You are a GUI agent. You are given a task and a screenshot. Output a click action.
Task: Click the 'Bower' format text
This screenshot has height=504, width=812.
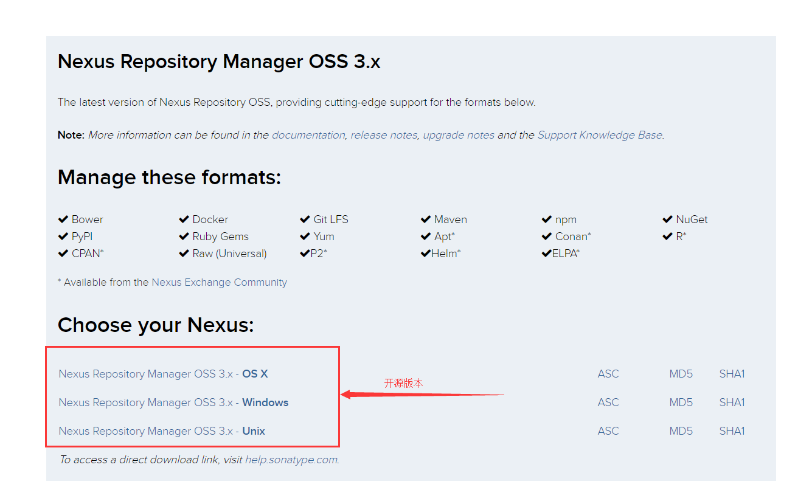click(x=87, y=219)
